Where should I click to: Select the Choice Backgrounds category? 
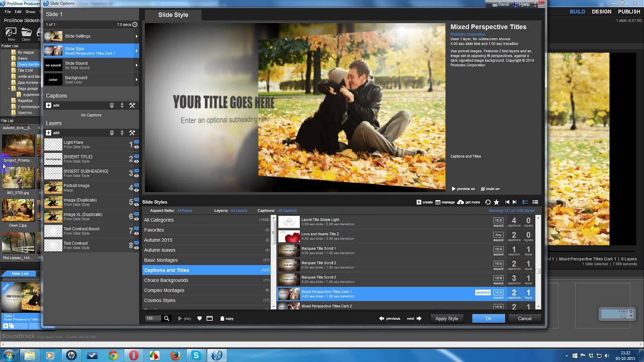[207, 280]
